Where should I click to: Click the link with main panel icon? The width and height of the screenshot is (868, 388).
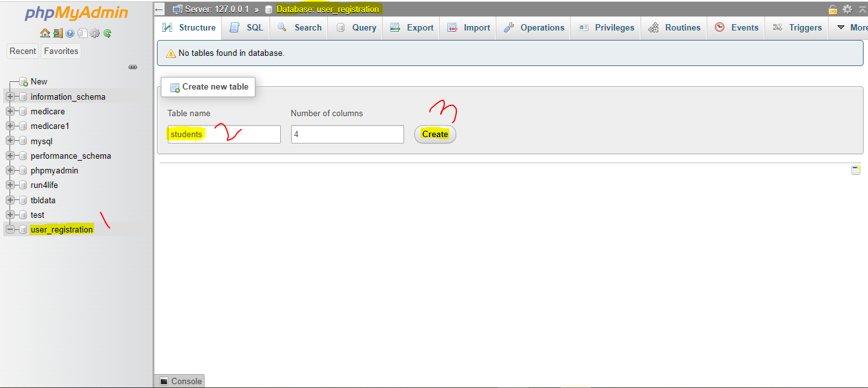(x=133, y=67)
